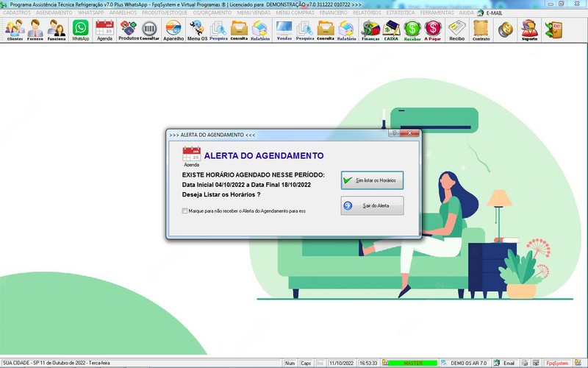The width and height of the screenshot is (588, 368).
Task: Open the Suporte toolbar icon
Action: point(528,29)
